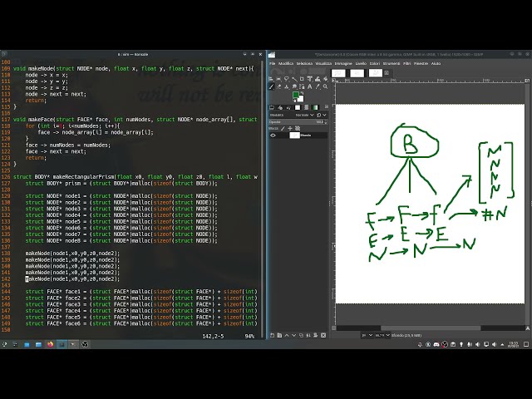
Task: Duplicate the current layer
Action: coord(301,335)
